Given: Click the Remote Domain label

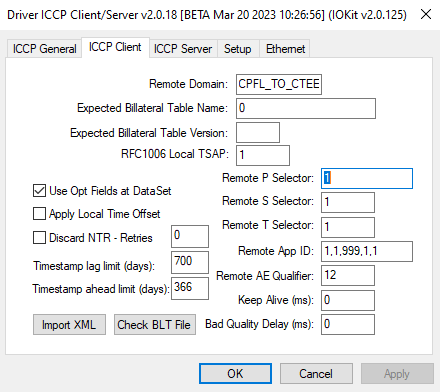Looking at the screenshot, I should [188, 84].
